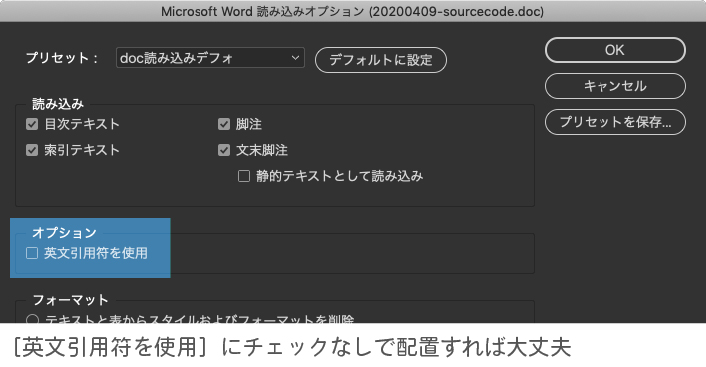
Task: Enable 静的テキストとして読み込み checkbox
Action: pos(244,176)
